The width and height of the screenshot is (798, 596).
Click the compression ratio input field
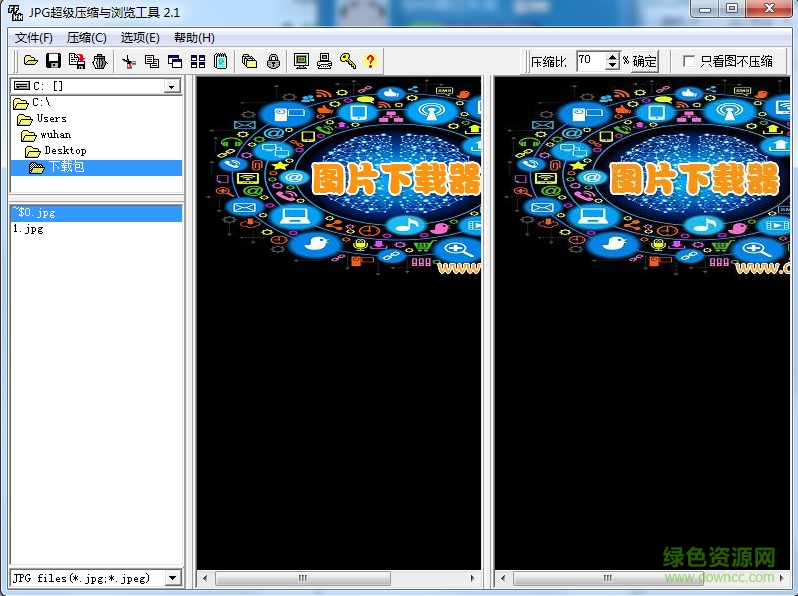point(590,61)
